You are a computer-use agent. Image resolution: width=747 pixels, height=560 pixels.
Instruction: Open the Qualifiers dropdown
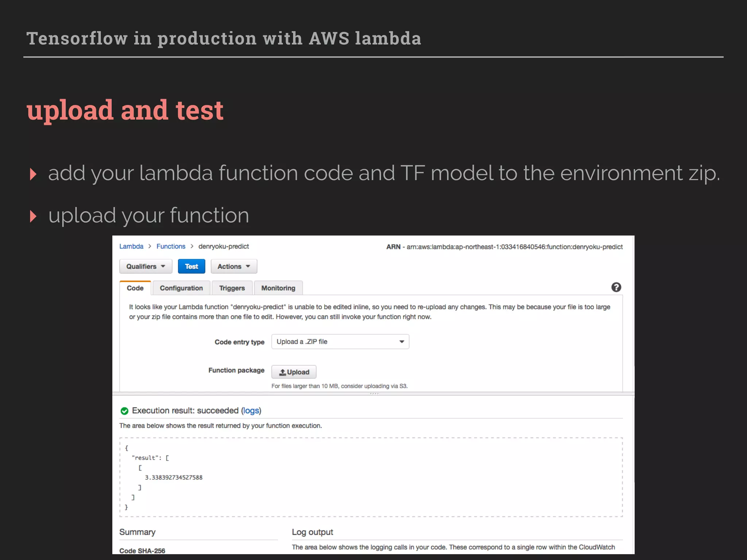coord(146,267)
